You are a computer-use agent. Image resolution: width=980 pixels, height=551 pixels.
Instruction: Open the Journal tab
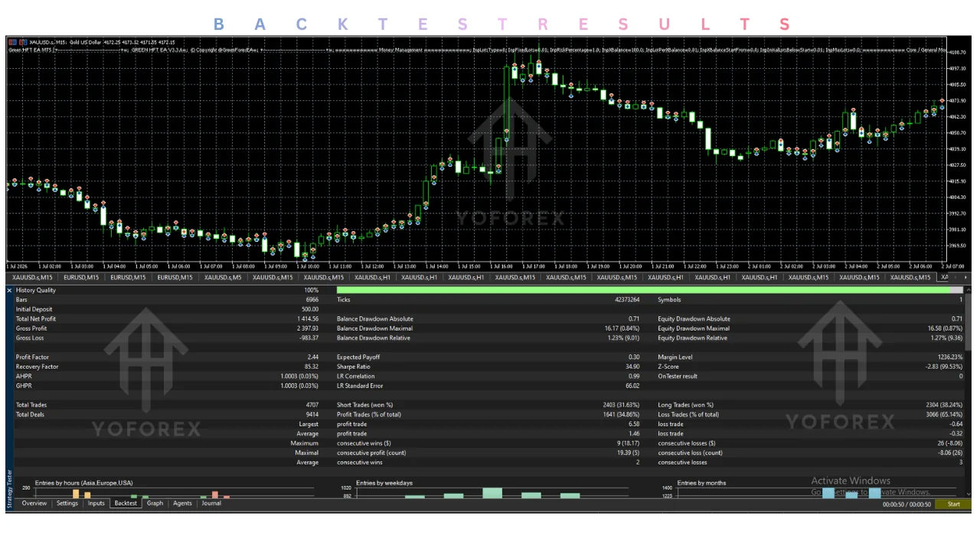coord(211,504)
